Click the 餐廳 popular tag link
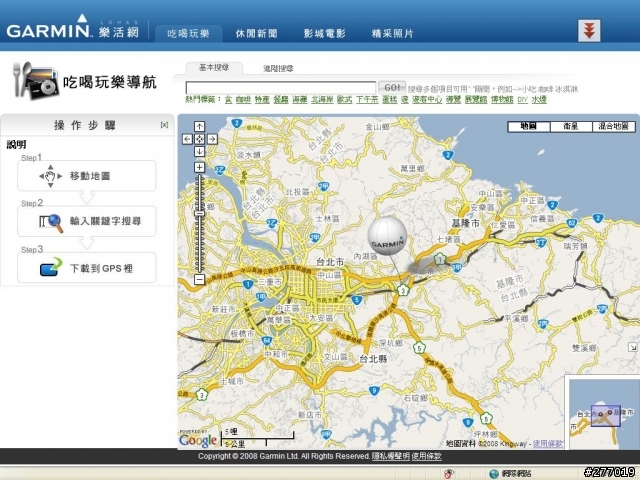This screenshot has width=640, height=480. 281,99
